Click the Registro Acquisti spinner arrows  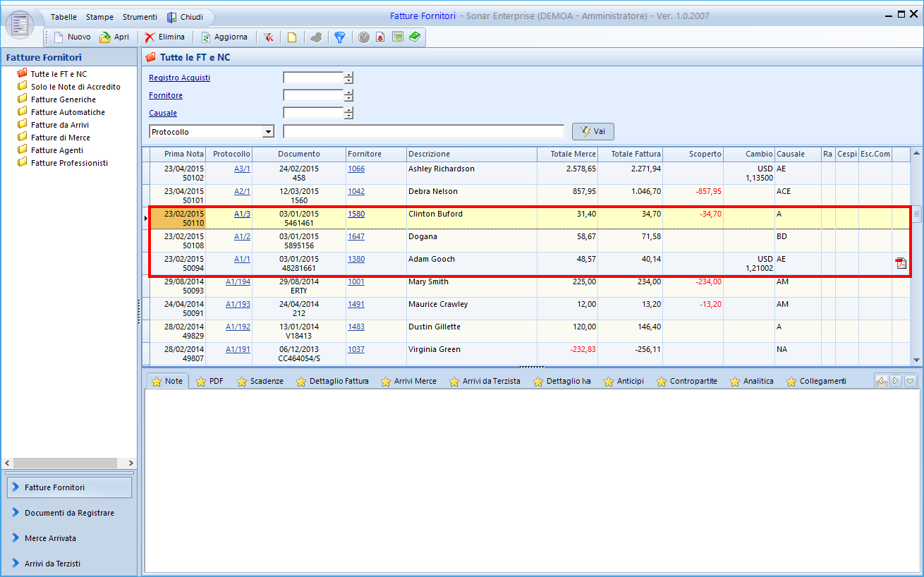[x=348, y=78]
